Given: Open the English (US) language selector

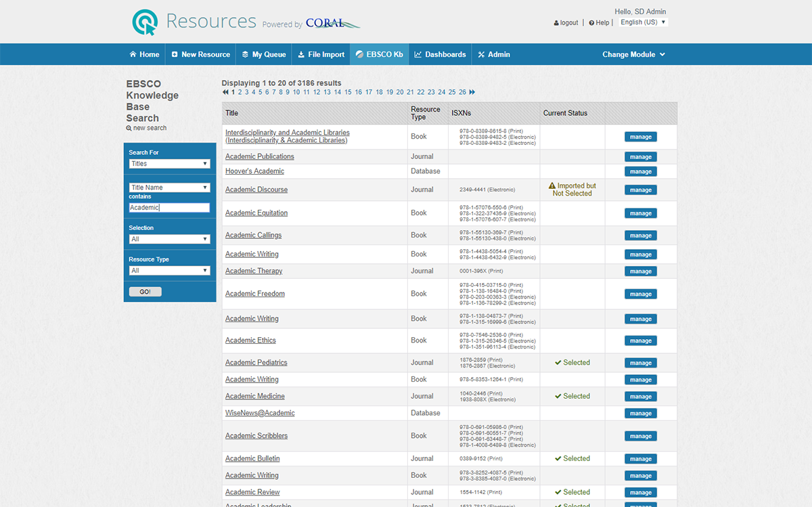Looking at the screenshot, I should (x=643, y=22).
